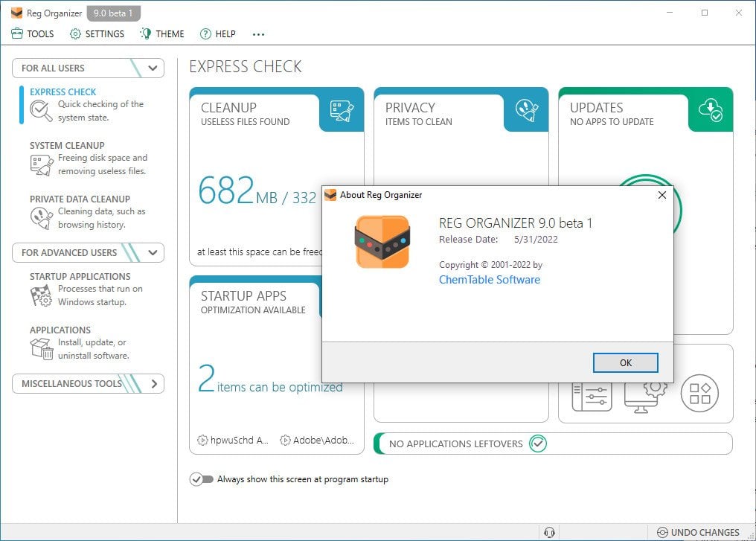
Task: Click the Privacy sweep icon on Privacy card
Action: (526, 110)
